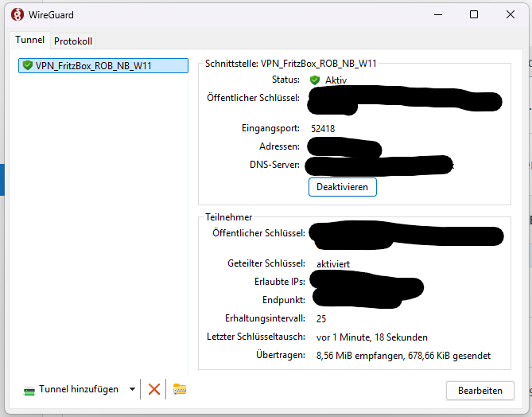Image resolution: width=532 pixels, height=417 pixels.
Task: Click the green Aktiv status shield icon
Action: [x=315, y=80]
